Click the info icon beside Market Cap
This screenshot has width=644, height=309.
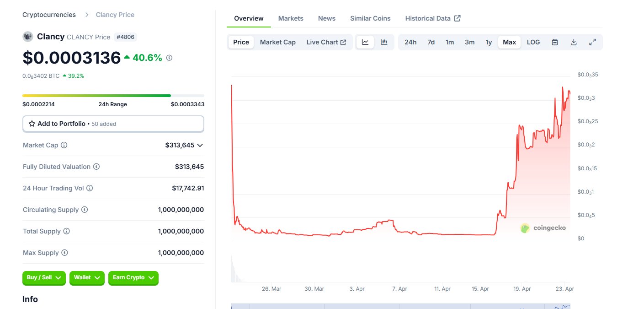[64, 145]
